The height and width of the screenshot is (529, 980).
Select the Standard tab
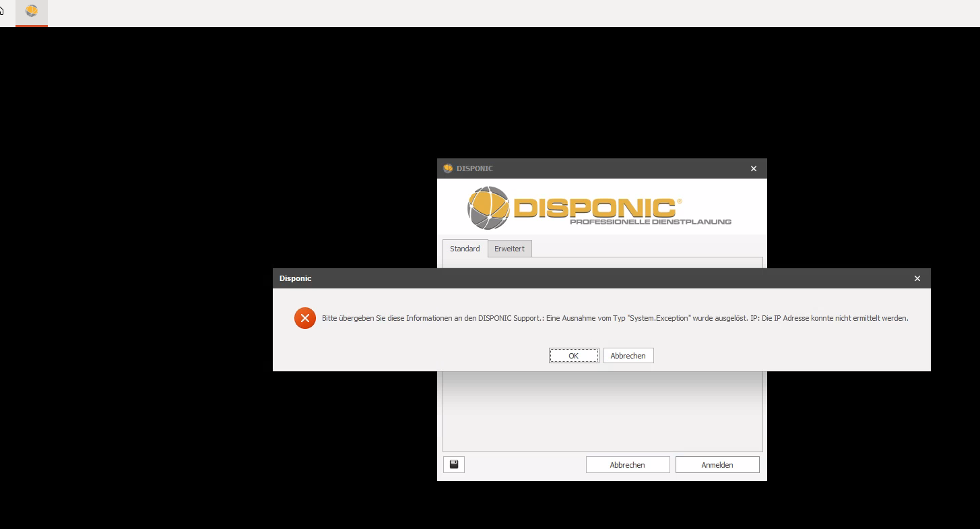pos(465,249)
